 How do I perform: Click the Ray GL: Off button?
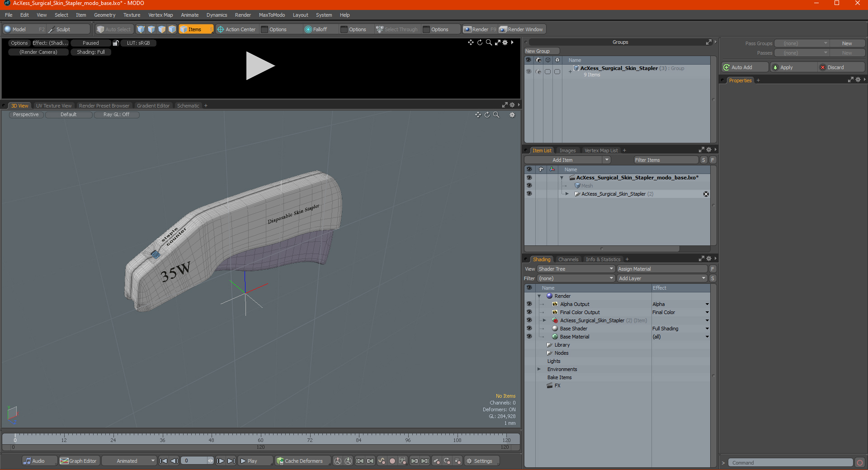point(116,115)
